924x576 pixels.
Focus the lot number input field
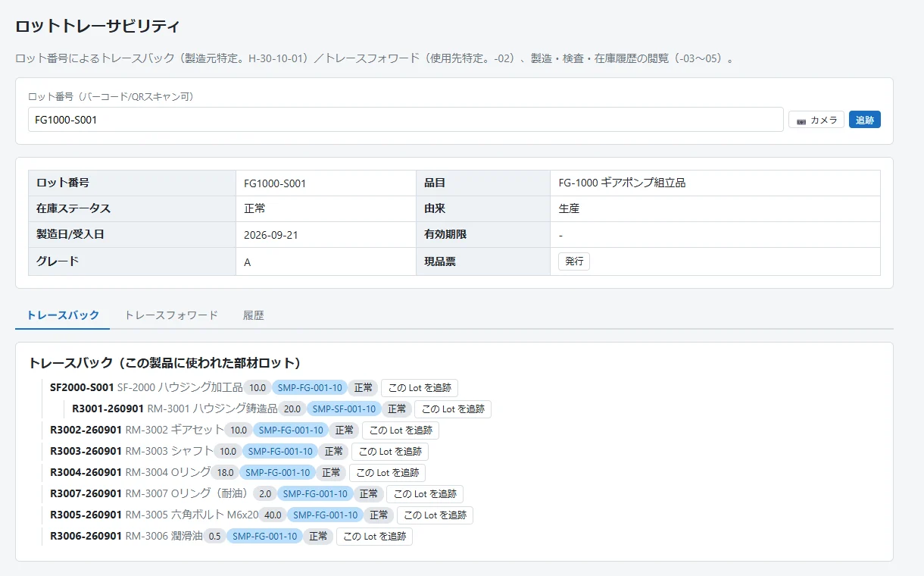click(x=405, y=120)
